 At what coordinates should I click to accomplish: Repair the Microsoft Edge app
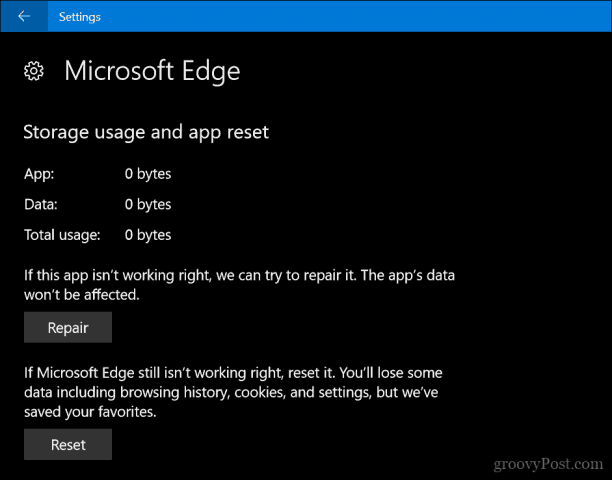(68, 327)
